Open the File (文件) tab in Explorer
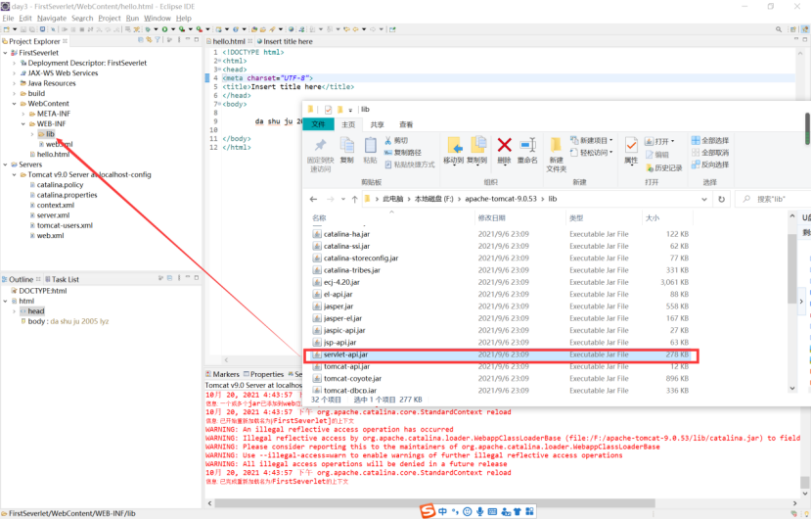 (x=319, y=125)
